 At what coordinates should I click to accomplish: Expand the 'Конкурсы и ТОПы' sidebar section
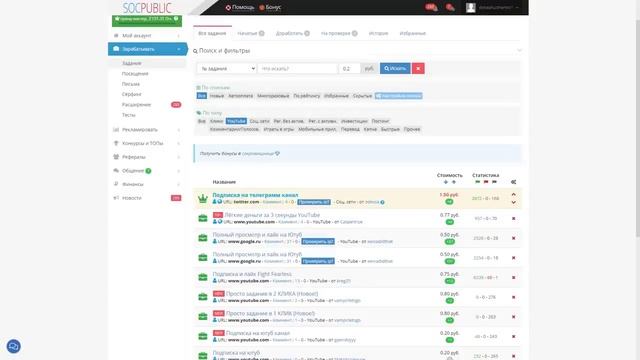coord(147,143)
